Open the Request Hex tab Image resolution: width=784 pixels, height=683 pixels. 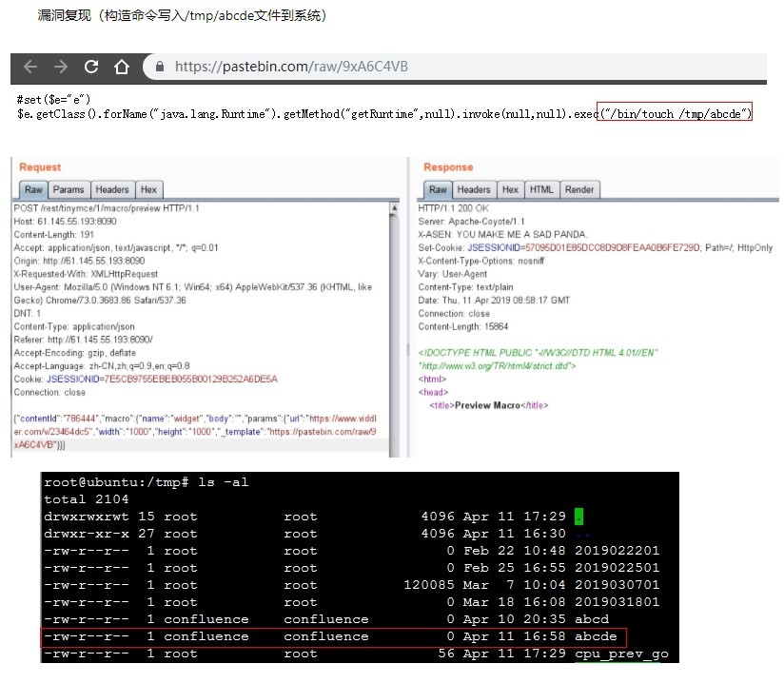tap(148, 189)
